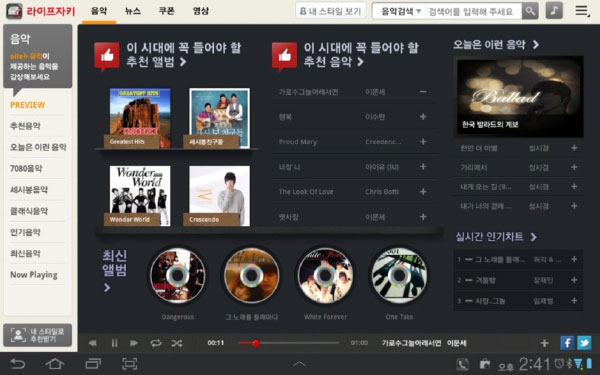Skip to next track
Image resolution: width=600 pixels, height=375 pixels.
pyautogui.click(x=134, y=343)
